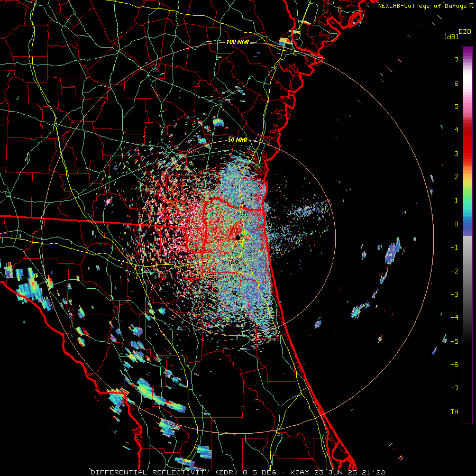Screen dimensions: 476x476
Task: Click the DZD legend title
Action: [464, 32]
